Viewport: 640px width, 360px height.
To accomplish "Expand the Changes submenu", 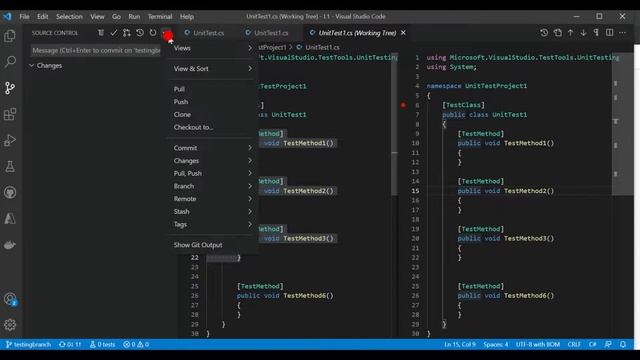I will 213,161.
